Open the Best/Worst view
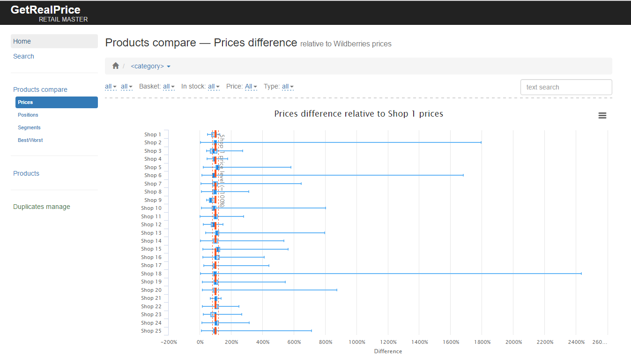Screen dimensions: 631x364 [30, 140]
